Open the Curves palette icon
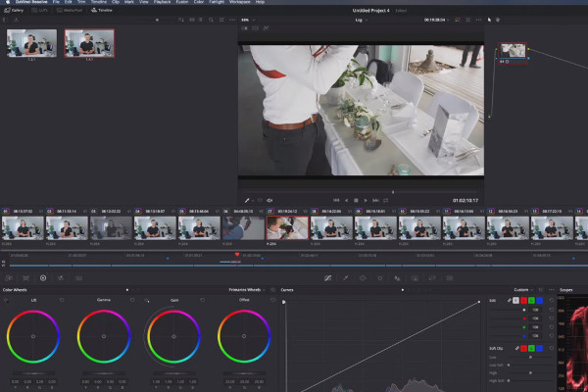The height and width of the screenshot is (392, 588). [x=327, y=278]
